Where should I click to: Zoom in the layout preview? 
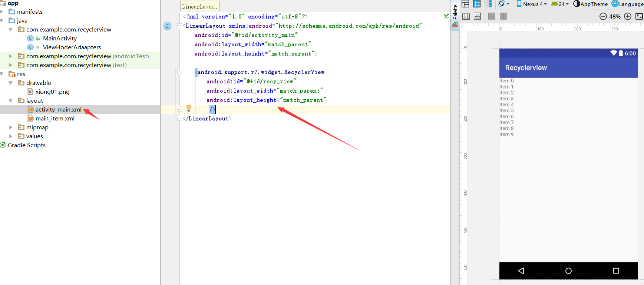point(628,16)
